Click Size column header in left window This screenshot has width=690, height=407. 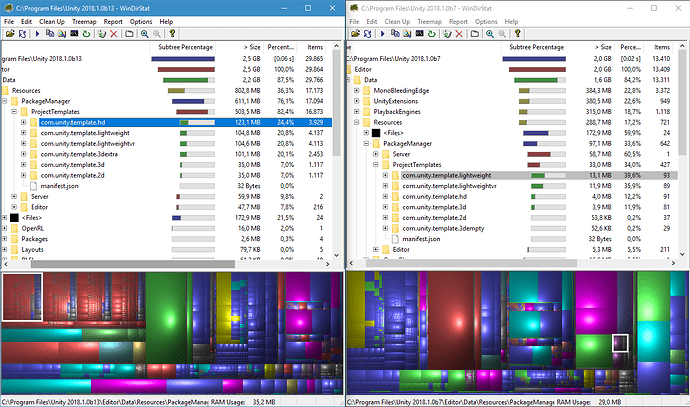click(x=240, y=47)
